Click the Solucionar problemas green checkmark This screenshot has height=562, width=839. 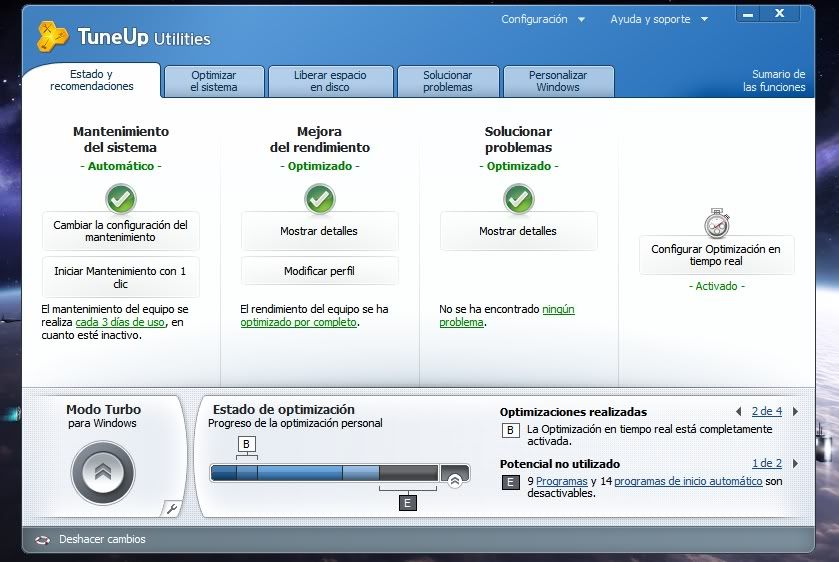point(518,199)
